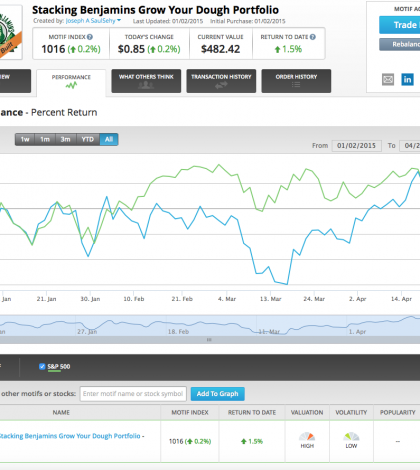420x470 pixels.
Task: Click the '10. Feb' axis label
Action: click(x=134, y=299)
